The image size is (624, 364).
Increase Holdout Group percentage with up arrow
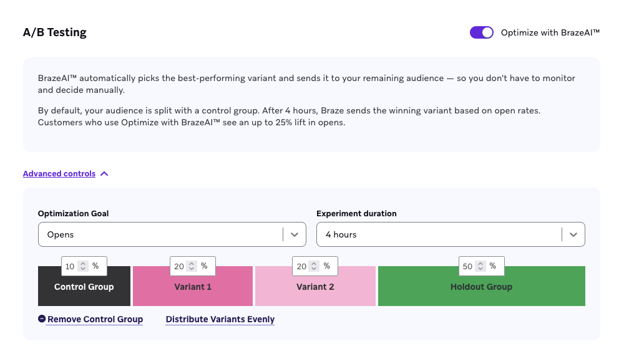coord(480,264)
